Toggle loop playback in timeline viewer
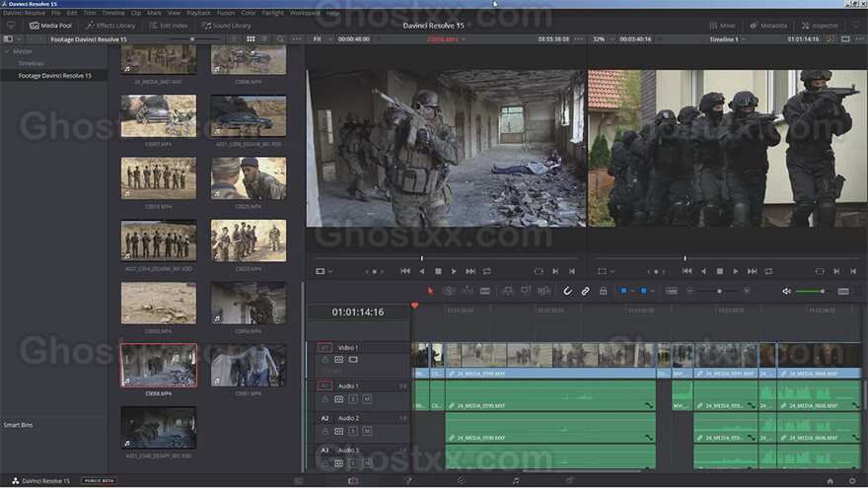The width and height of the screenshot is (868, 488). click(x=768, y=271)
